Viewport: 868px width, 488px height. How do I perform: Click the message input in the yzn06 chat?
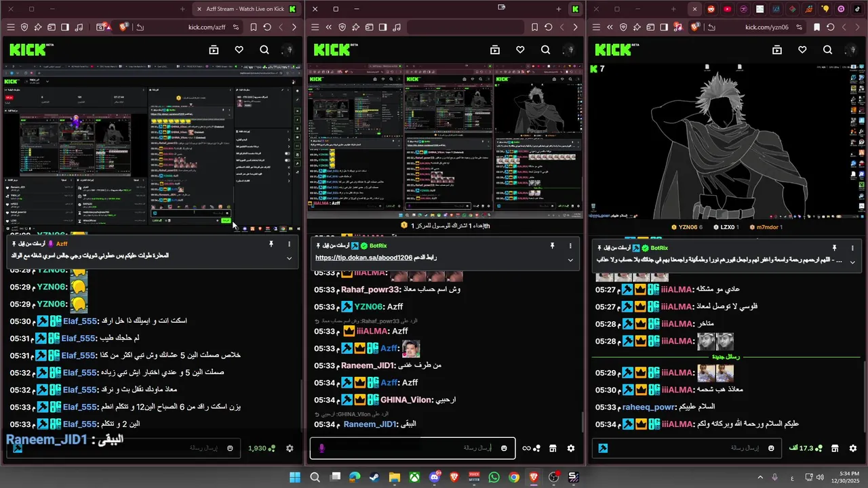686,448
